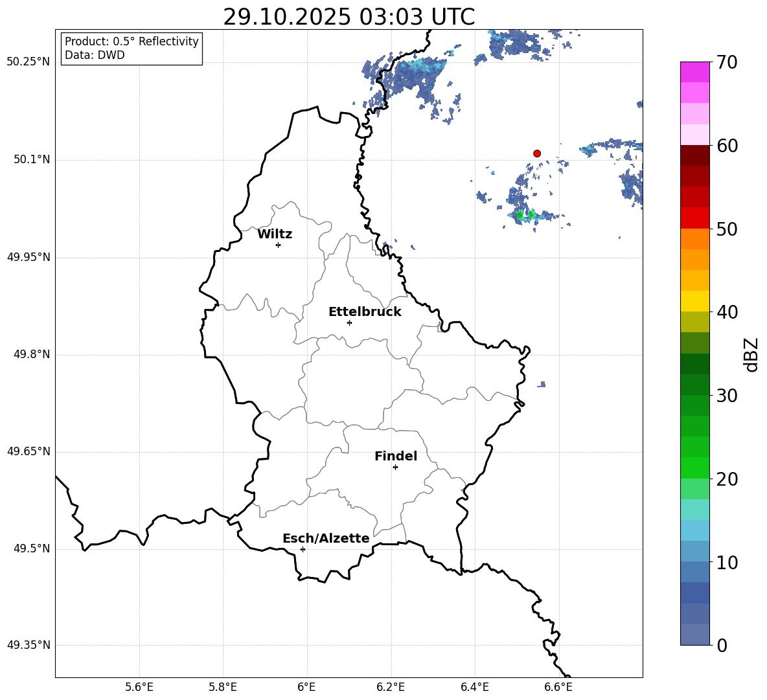Click the 49.95°N latitude label
Screen dimensions: 767x700
point(29,257)
